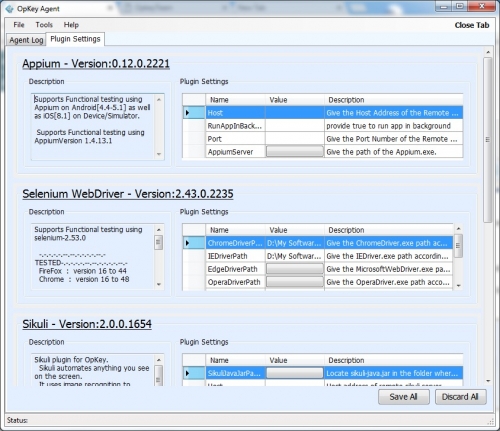Select the OperaDriverPath name cell
The height and width of the screenshot is (431, 500).
(235, 282)
